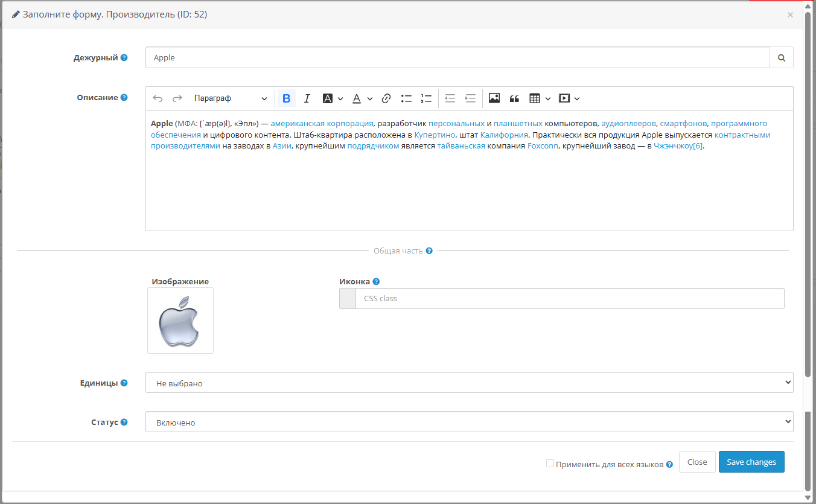Viewport: 816px width, 504px height.
Task: Open the Статус dropdown
Action: coord(469,422)
